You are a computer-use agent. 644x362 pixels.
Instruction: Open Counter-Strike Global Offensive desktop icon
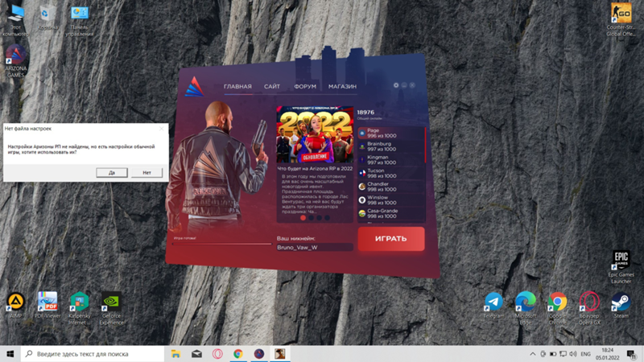pos(621,21)
